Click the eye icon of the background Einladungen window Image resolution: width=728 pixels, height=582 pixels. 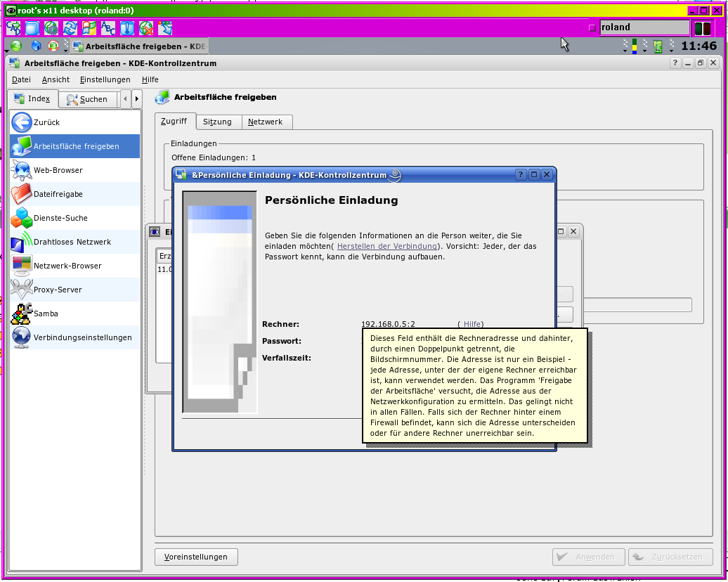click(x=155, y=232)
